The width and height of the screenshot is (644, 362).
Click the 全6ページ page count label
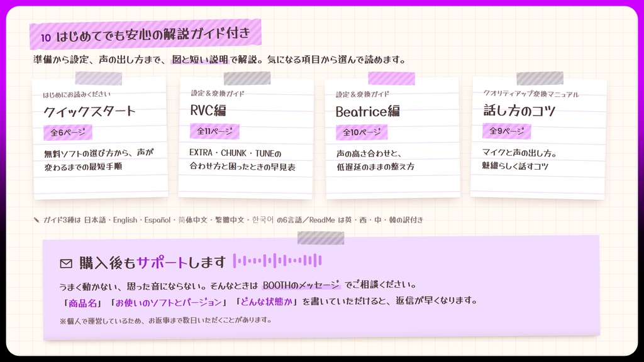[x=68, y=133]
